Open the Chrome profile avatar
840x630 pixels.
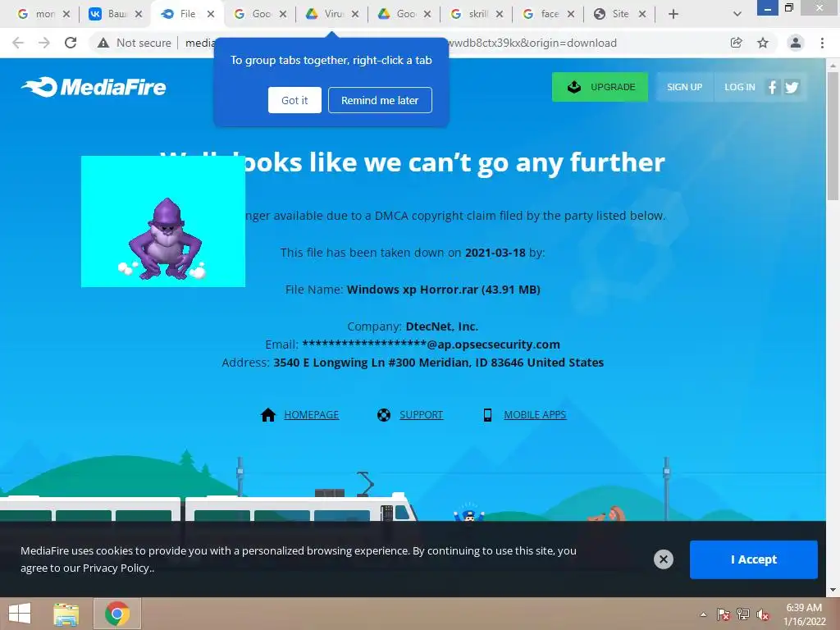click(x=796, y=43)
